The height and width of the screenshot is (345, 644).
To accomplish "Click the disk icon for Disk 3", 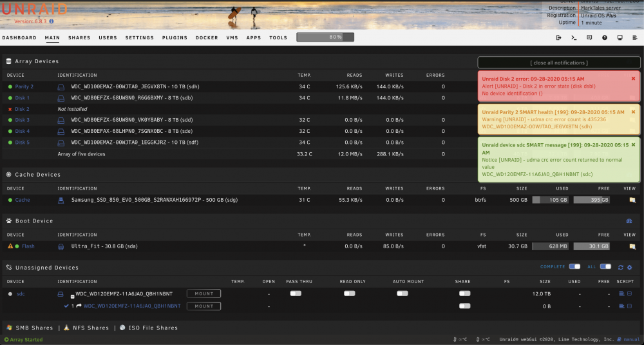I will pos(61,120).
